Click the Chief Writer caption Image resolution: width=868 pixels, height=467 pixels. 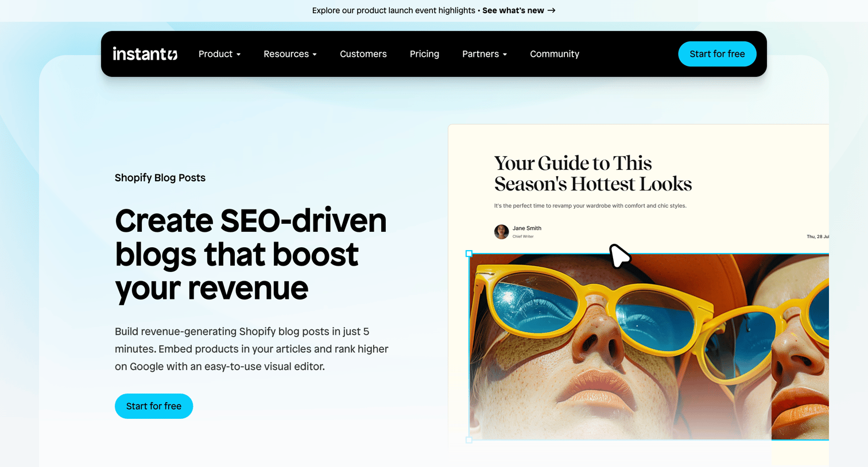click(x=523, y=236)
